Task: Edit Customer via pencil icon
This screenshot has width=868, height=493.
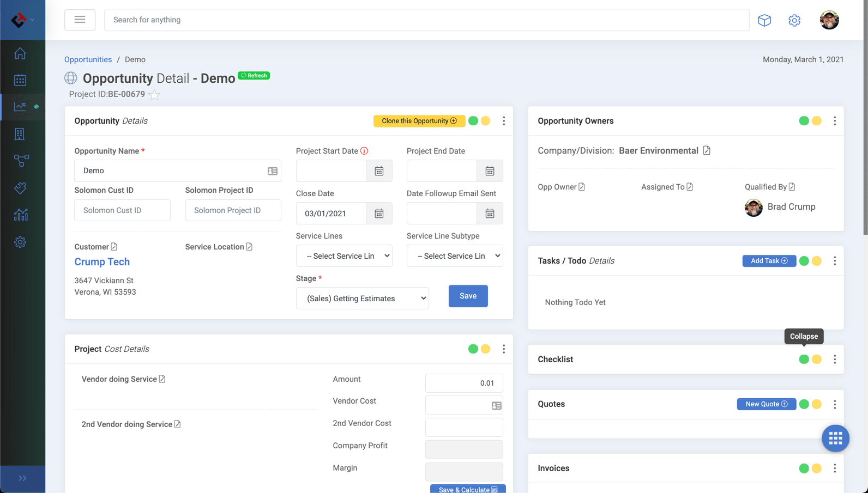Action: 114,247
